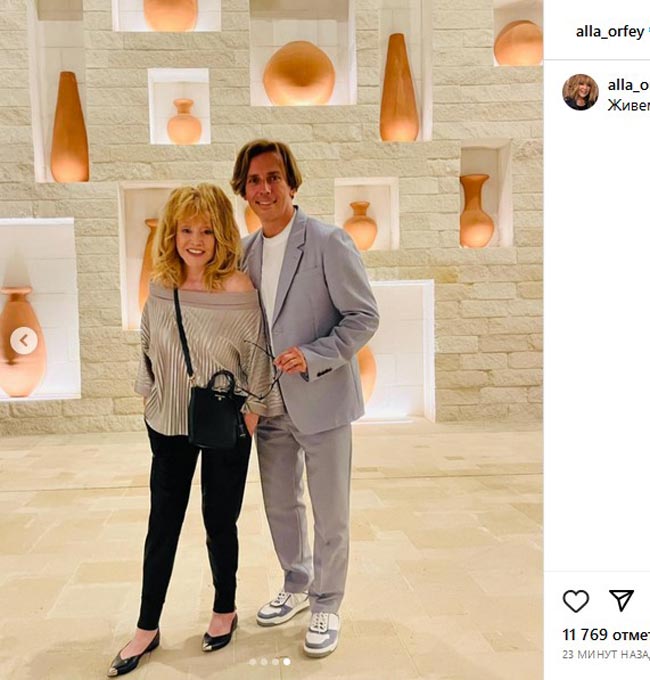Select the third carousel indicator dot
The image size is (650, 680).
[x=275, y=662]
